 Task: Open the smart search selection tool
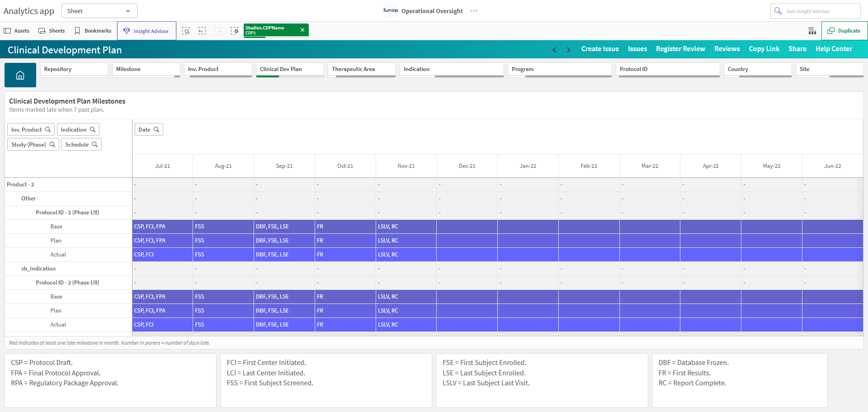[186, 31]
